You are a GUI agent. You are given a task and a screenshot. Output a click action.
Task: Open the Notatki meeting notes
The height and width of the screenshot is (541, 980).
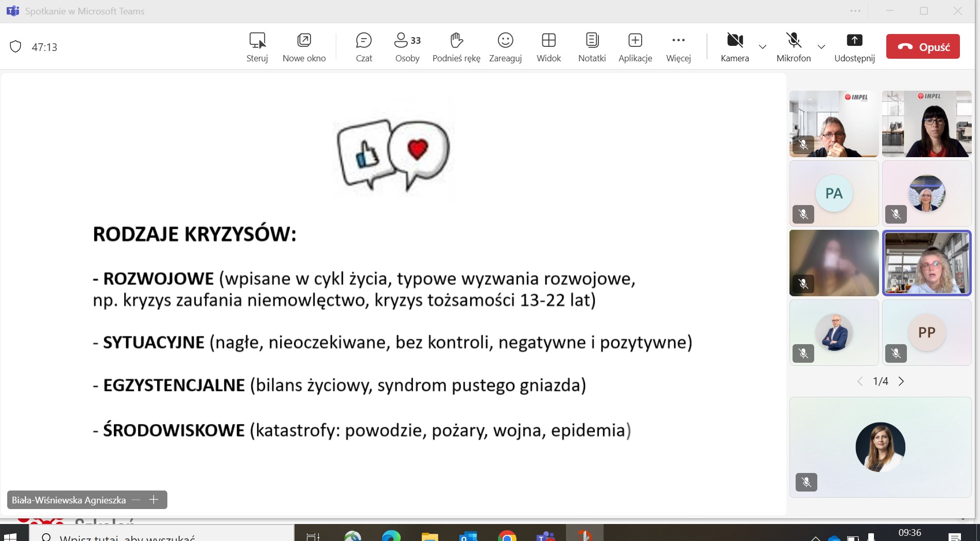(x=592, y=47)
